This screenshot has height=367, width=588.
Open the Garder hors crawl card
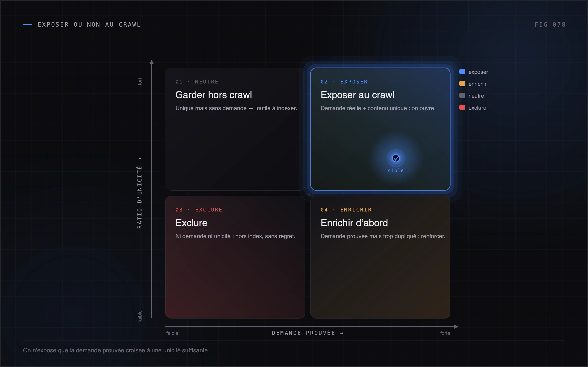pos(235,129)
